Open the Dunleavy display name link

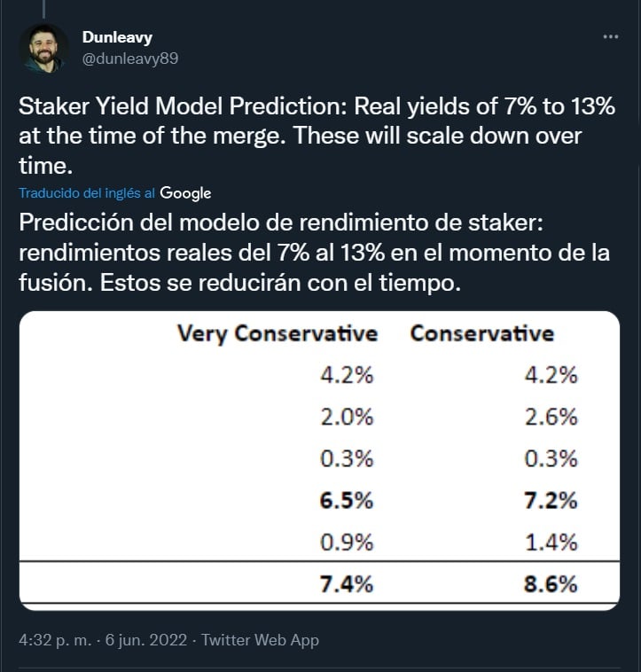click(x=117, y=37)
